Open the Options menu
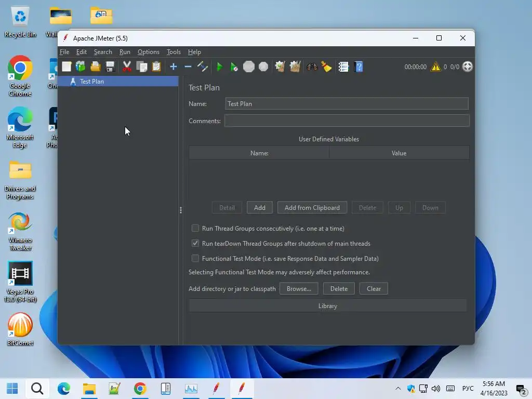 (148, 52)
